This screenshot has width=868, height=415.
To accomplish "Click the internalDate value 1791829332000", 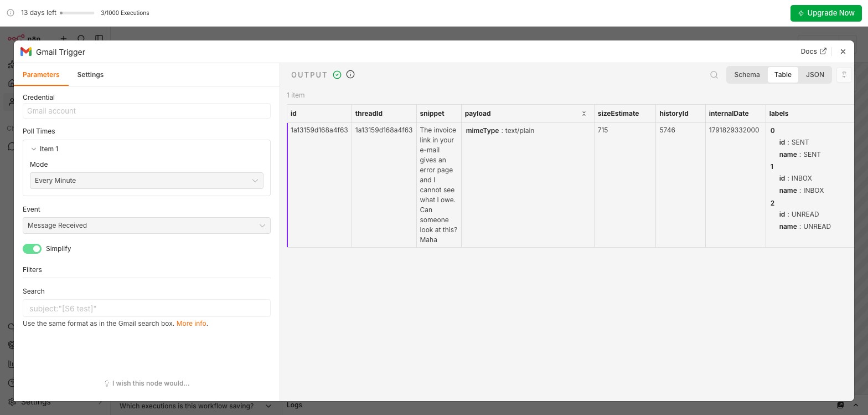I will 734,130.
